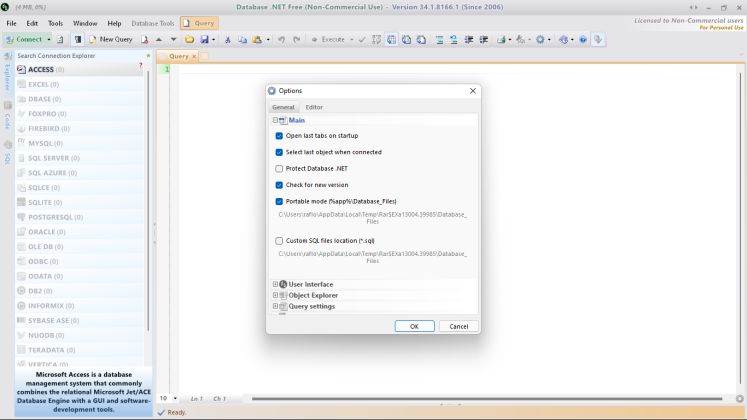Click the Search Connection Explorer field

click(x=80, y=56)
